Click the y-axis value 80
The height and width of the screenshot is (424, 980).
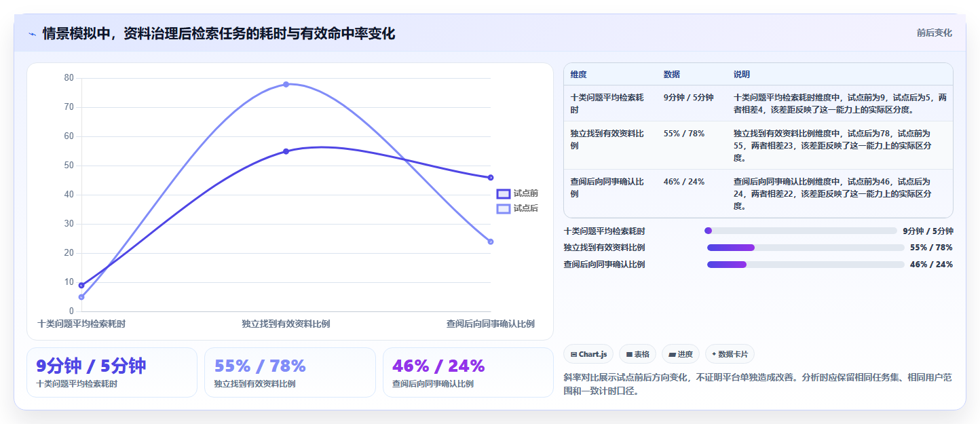(69, 77)
